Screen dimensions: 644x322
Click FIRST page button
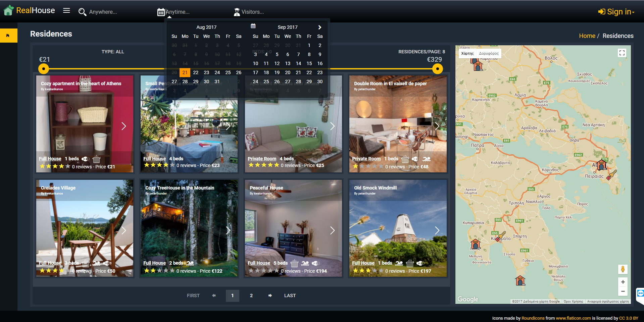point(193,296)
